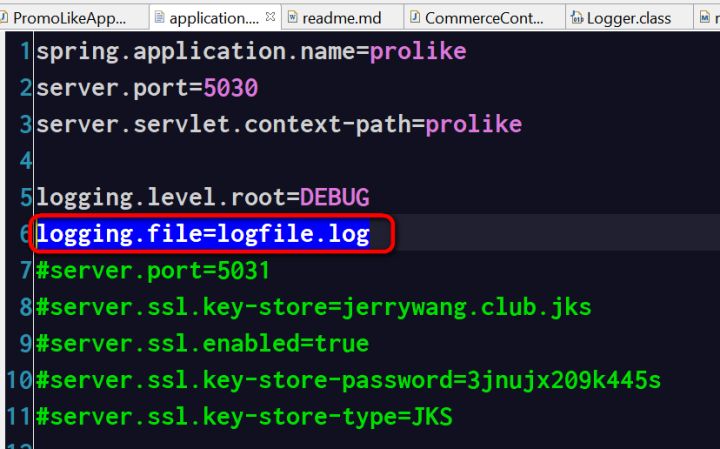Select the application properties editor tab
Image resolution: width=720 pixels, height=449 pixels.
(x=214, y=18)
